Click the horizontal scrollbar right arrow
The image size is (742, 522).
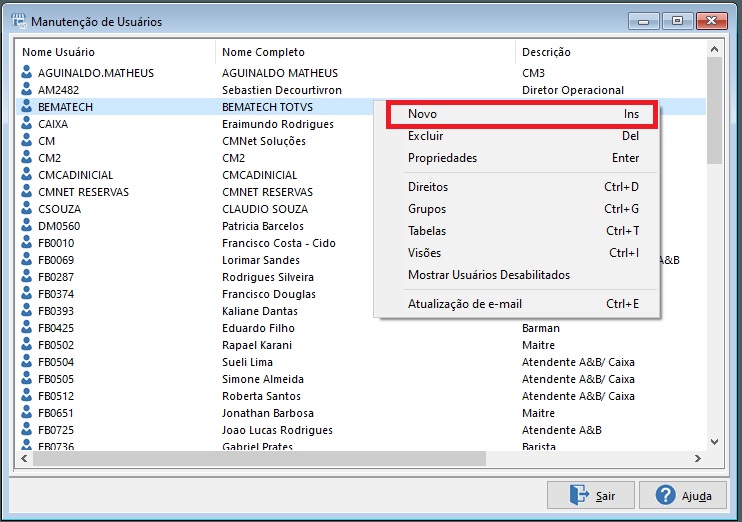click(x=698, y=459)
